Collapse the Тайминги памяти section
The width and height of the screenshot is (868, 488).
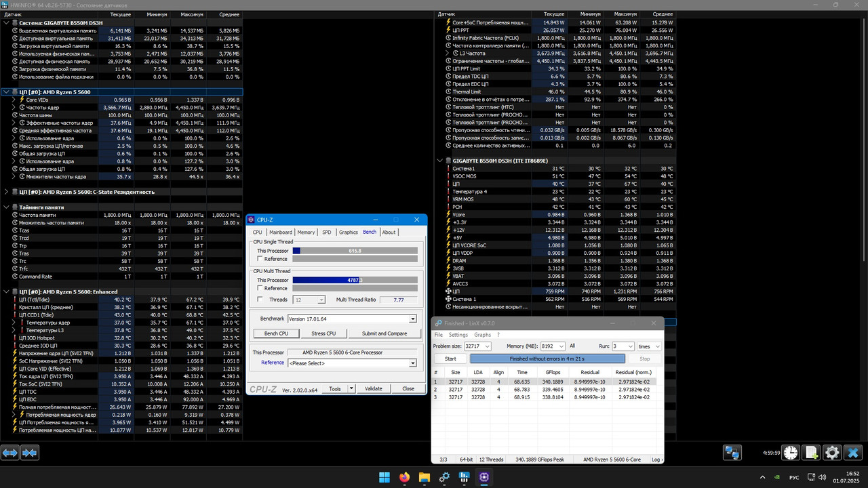click(x=6, y=207)
